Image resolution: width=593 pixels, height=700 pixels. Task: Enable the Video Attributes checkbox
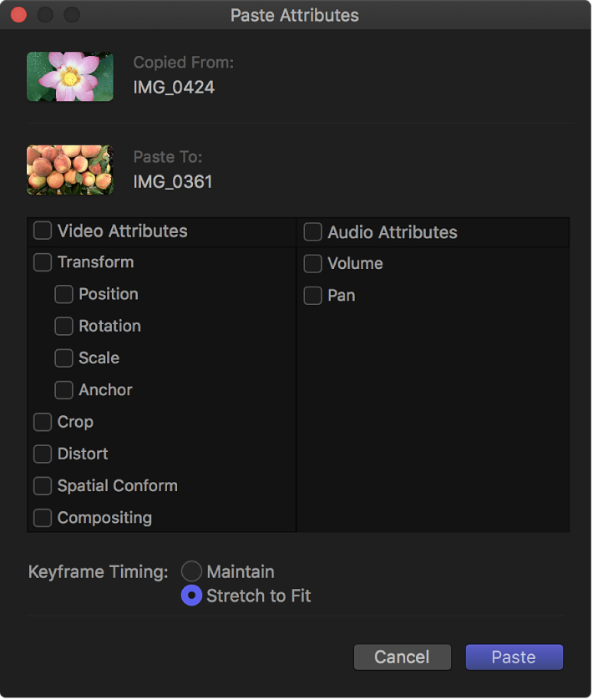pos(42,231)
